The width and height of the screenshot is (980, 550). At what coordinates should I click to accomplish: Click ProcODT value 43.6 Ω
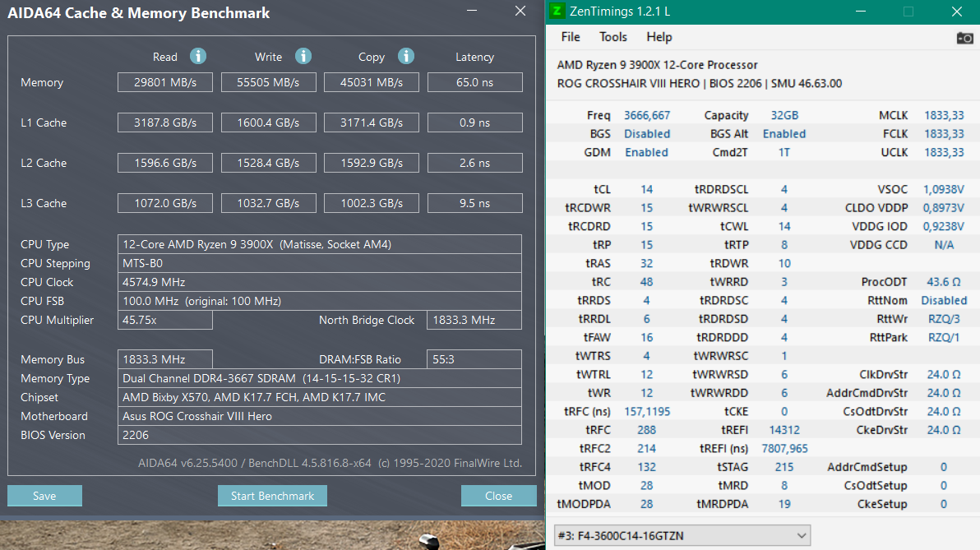click(944, 282)
